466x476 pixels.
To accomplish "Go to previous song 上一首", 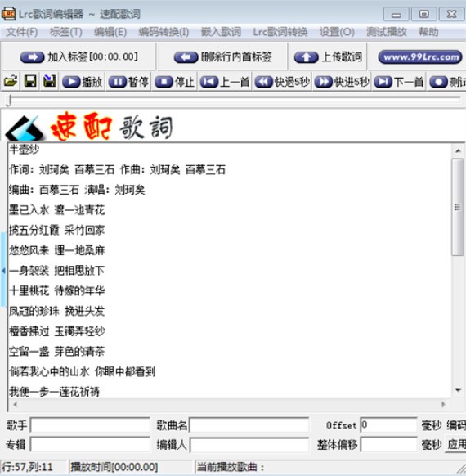I will [225, 82].
